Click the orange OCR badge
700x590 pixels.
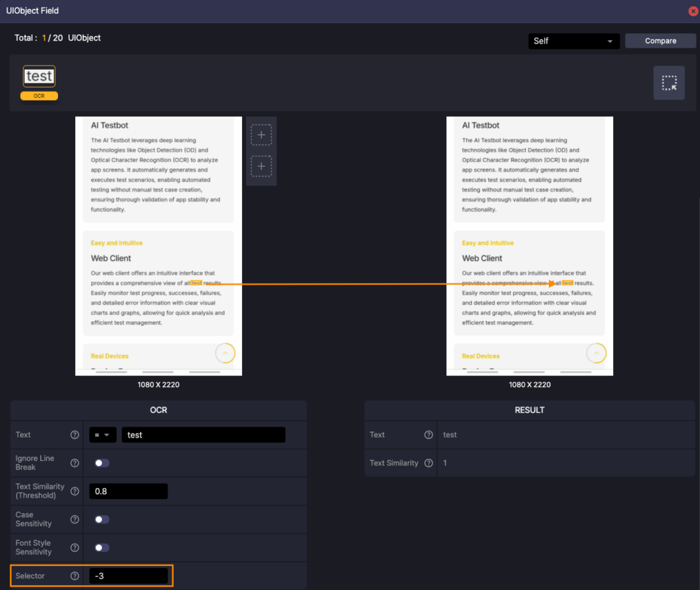point(39,96)
